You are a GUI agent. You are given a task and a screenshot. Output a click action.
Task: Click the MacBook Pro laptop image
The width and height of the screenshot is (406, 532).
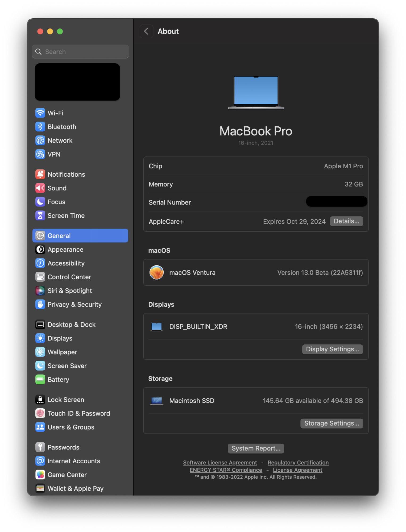pos(256,93)
